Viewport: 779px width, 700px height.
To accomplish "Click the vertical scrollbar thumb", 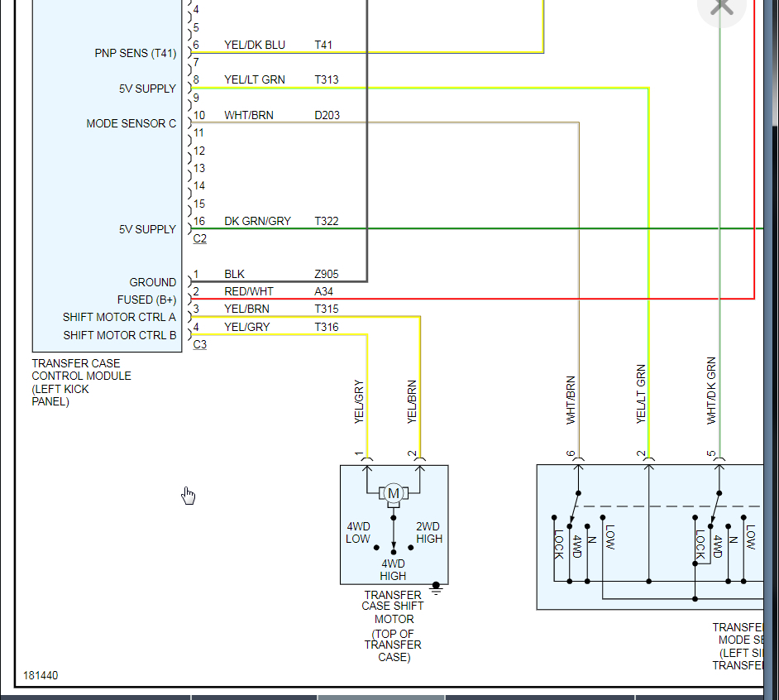I will coord(776,62).
